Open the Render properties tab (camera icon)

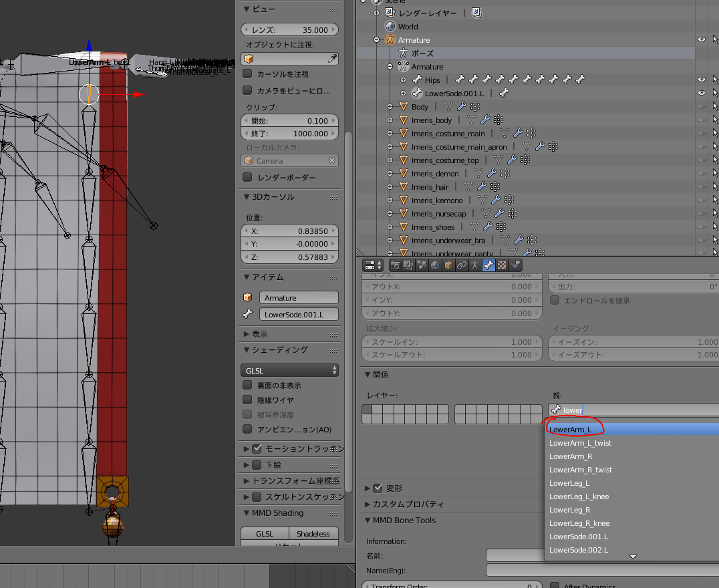click(x=395, y=265)
